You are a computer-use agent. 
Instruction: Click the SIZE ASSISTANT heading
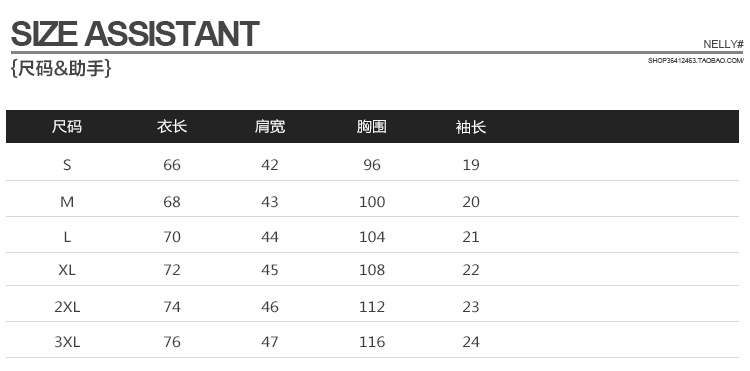tap(135, 34)
